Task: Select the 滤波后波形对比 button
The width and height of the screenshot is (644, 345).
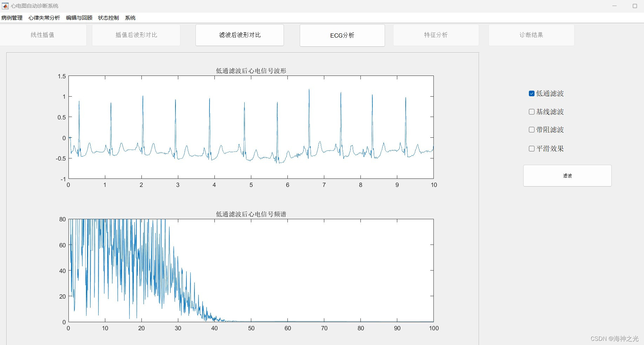Action: [x=240, y=35]
